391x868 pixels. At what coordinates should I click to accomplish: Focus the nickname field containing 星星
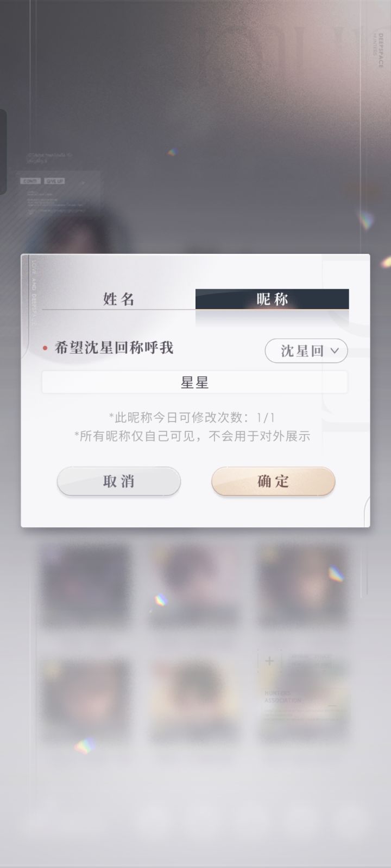click(x=195, y=382)
